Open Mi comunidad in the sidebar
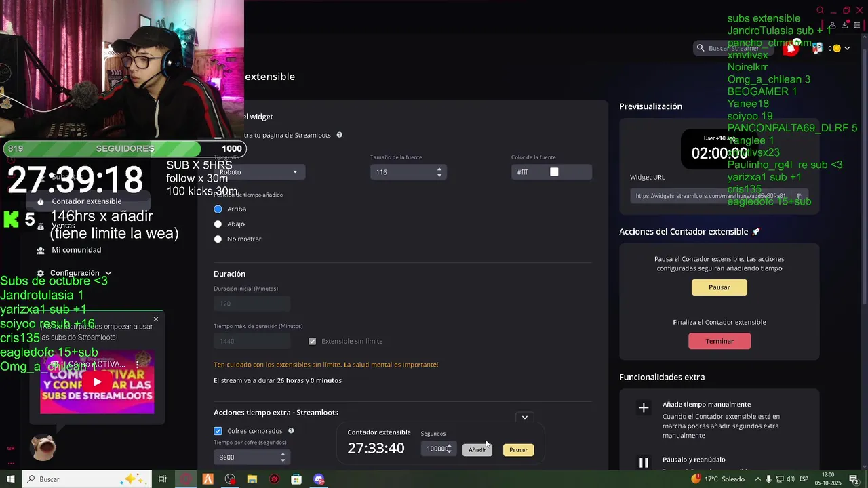 (x=77, y=250)
